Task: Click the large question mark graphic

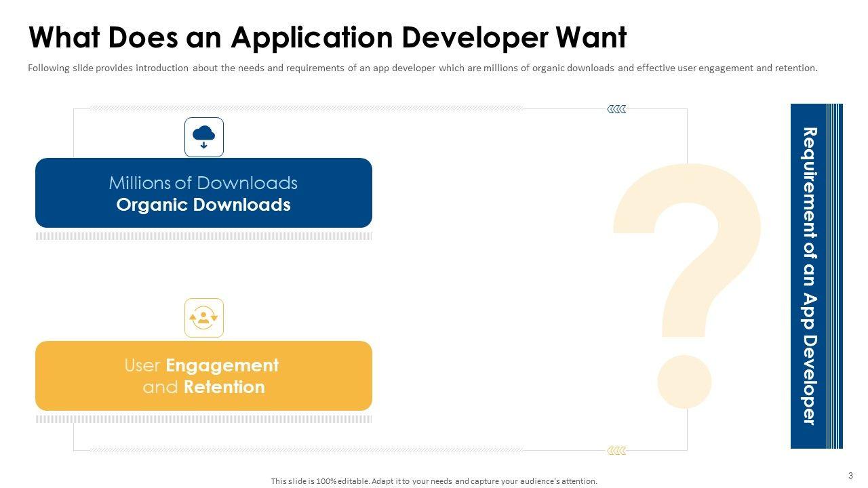Action: click(686, 285)
